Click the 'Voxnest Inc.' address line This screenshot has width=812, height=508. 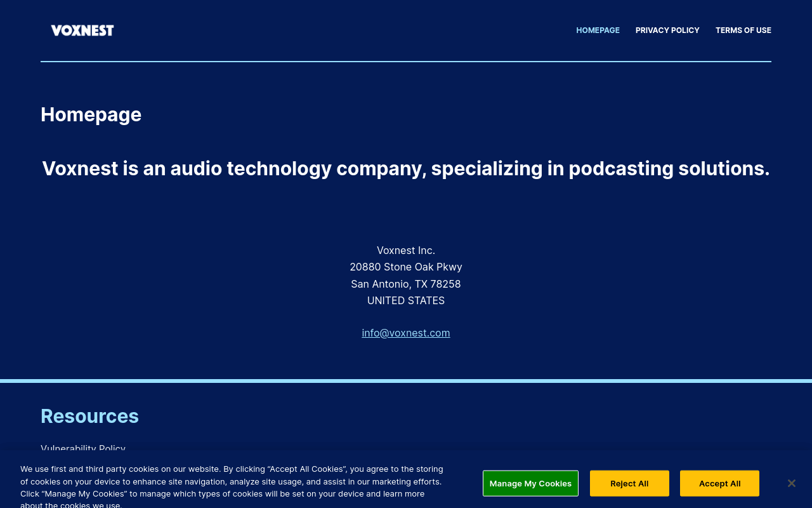point(406,250)
